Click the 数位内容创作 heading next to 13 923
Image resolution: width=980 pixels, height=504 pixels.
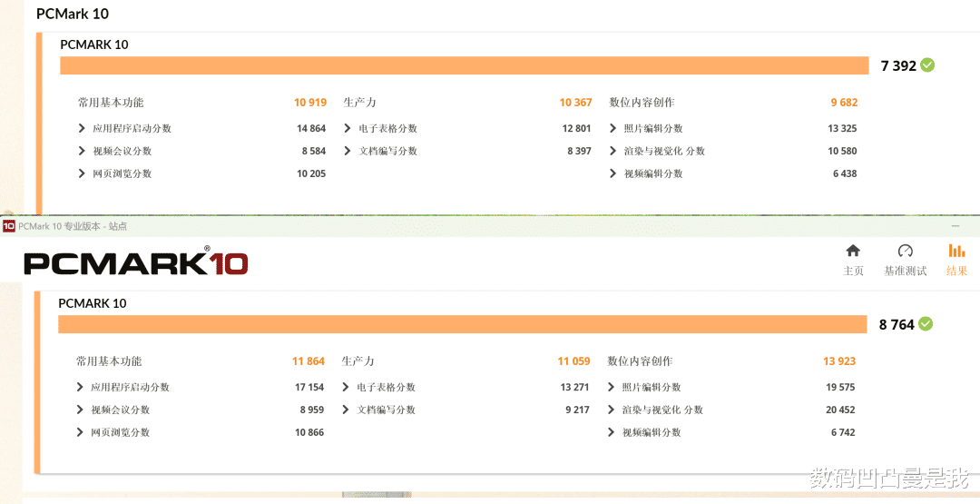tap(640, 361)
